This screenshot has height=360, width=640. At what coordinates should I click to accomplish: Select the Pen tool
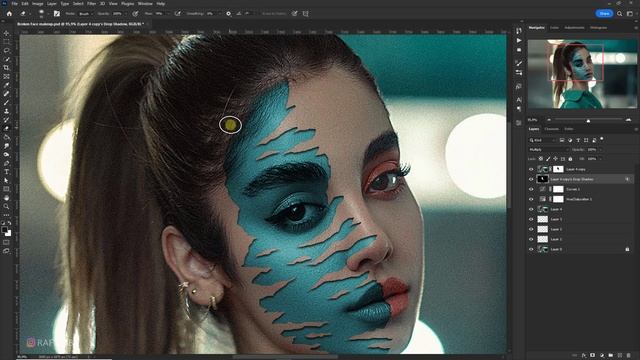[x=6, y=163]
